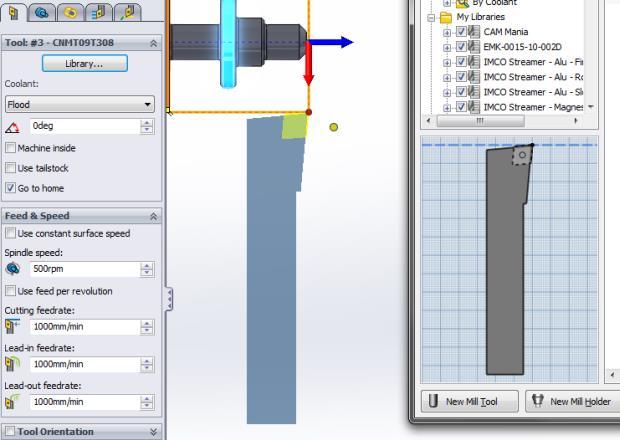The height and width of the screenshot is (440, 620).
Task: Click the spindle speed icon
Action: pos(13,269)
